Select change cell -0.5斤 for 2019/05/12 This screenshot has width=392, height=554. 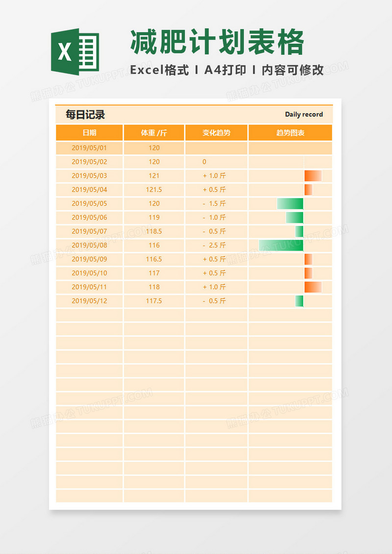click(217, 301)
